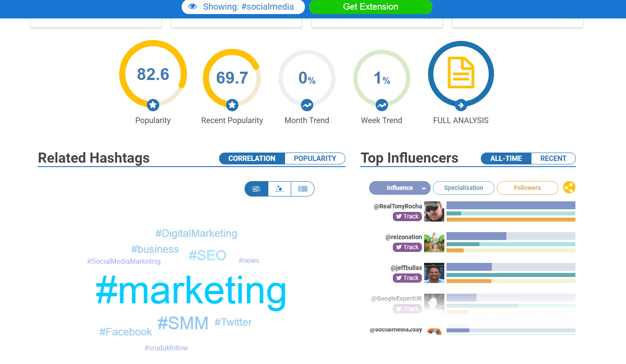Select the Specialization sort option
The width and height of the screenshot is (626, 364).
point(463,188)
